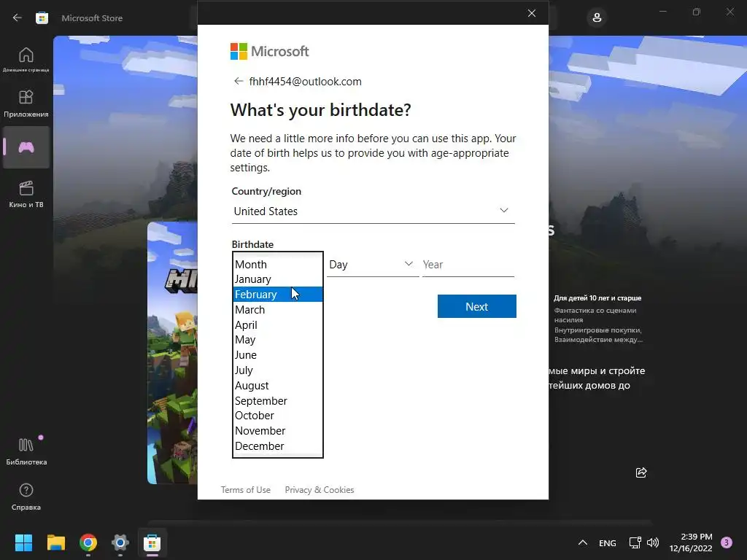Select June in the month list
747x560 pixels.
point(278,355)
